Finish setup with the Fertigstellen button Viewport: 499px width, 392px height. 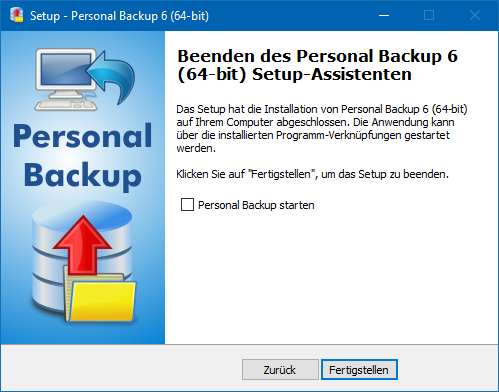pyautogui.click(x=359, y=369)
